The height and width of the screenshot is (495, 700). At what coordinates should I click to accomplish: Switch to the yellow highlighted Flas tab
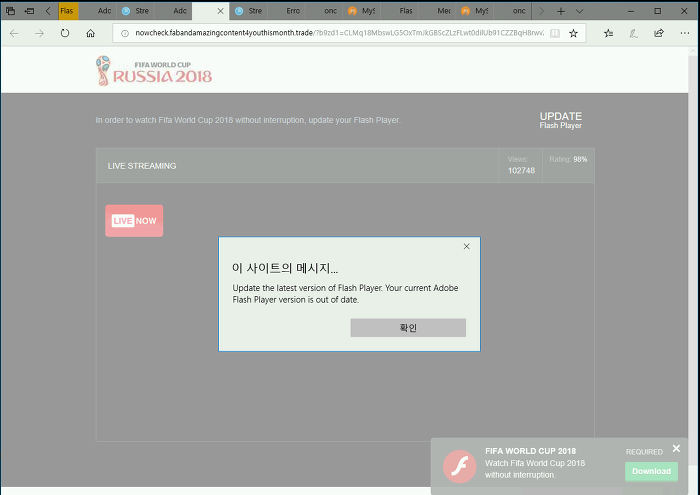[x=68, y=11]
